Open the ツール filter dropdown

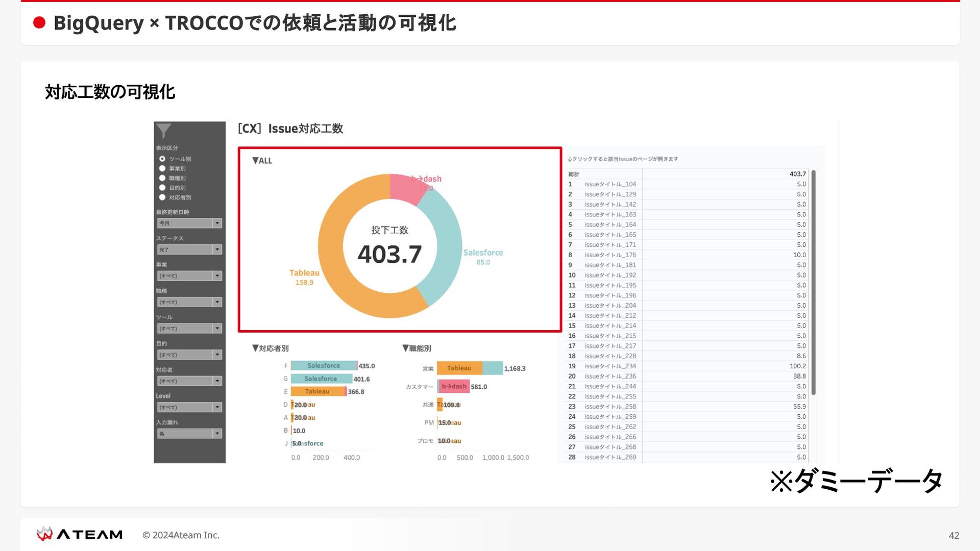[x=189, y=329]
